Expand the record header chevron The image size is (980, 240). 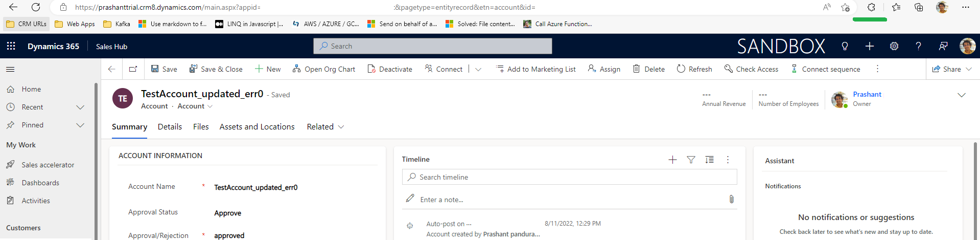coord(962,95)
